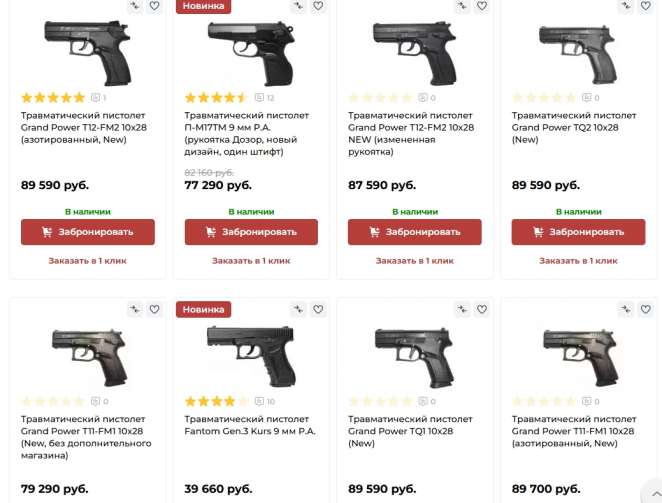Click Заказать в 1 клик for T12-FM2 NEW

pyautogui.click(x=415, y=261)
